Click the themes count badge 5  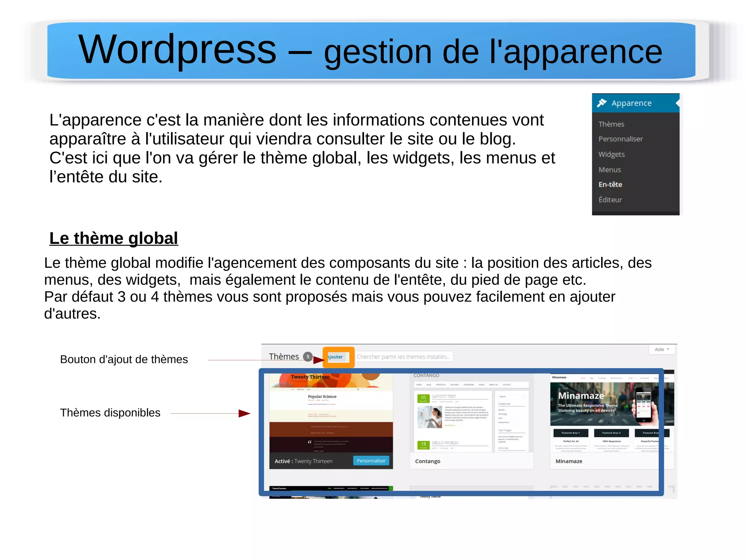click(x=308, y=356)
